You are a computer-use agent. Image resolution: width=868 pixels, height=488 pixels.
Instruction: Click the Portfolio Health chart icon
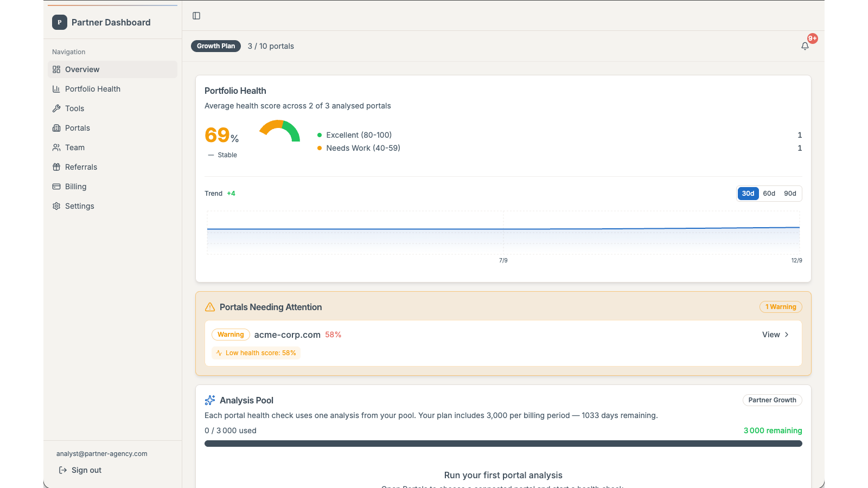[x=56, y=89]
